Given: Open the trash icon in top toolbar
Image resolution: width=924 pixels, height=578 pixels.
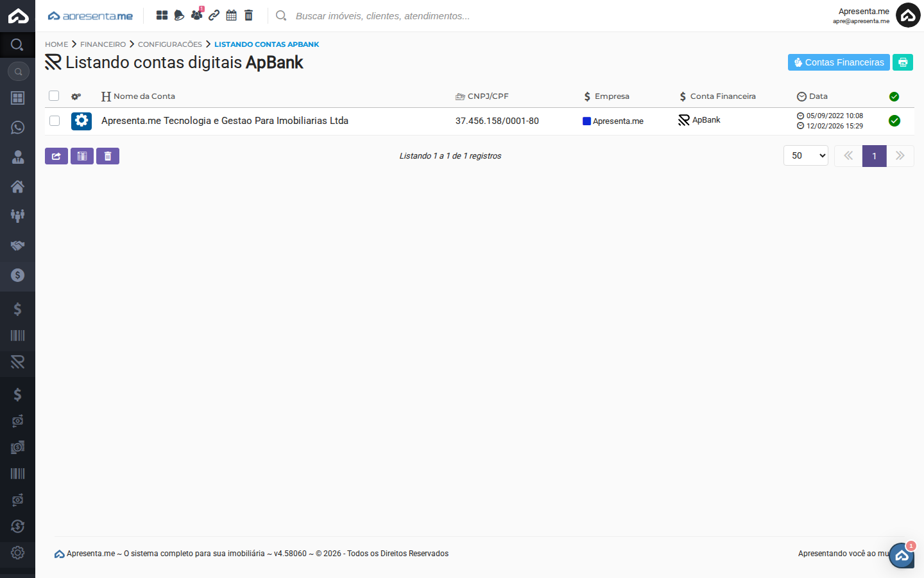Looking at the screenshot, I should point(248,14).
